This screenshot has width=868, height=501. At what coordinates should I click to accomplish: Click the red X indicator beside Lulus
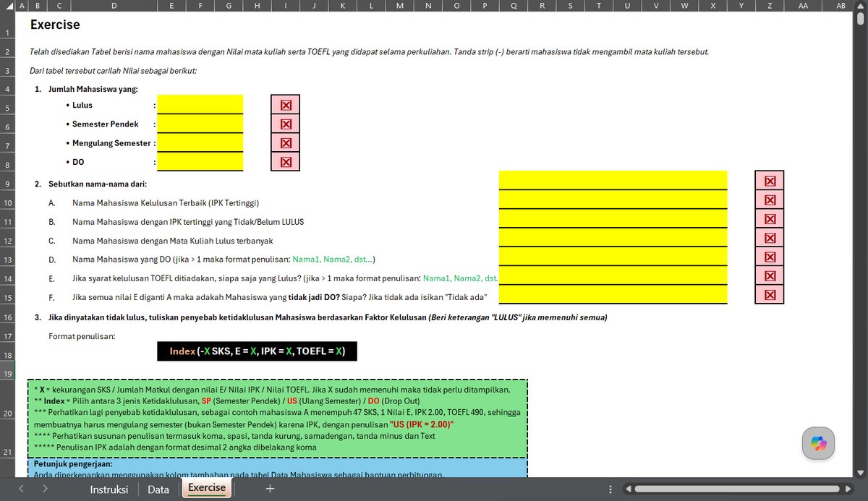click(286, 105)
